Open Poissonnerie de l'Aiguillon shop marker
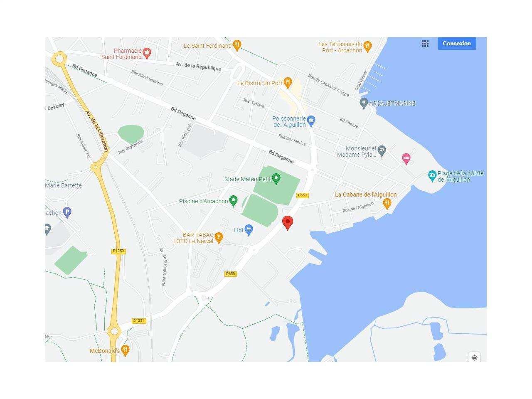Screen dimensions: 532x399 (311, 121)
